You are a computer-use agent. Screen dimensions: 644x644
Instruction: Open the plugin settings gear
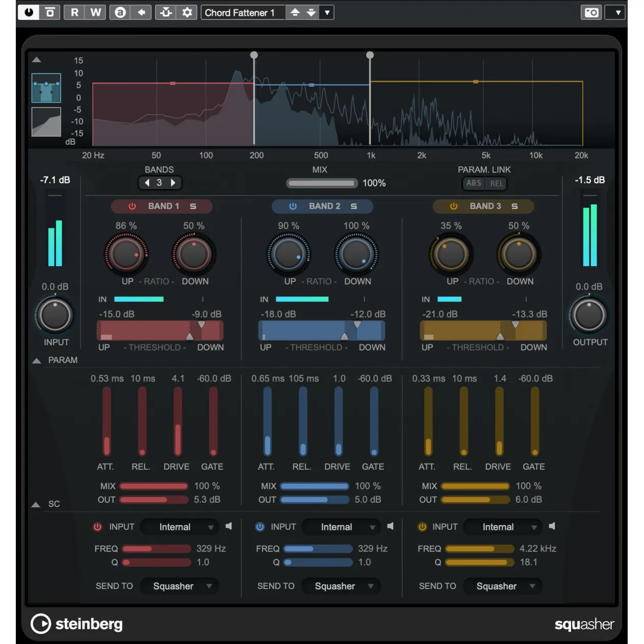tap(187, 12)
